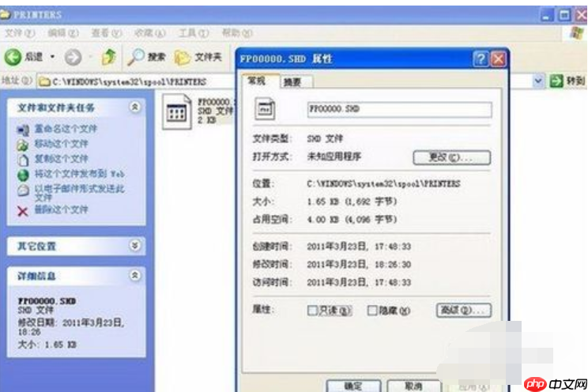588x392 pixels.
Task: Toggle the Hidden attribute checkbox
Action: coord(372,311)
